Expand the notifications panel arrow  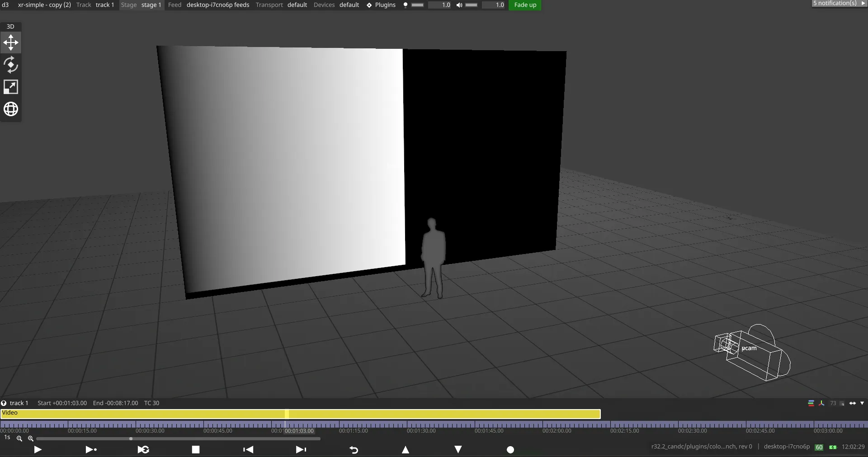click(x=863, y=3)
